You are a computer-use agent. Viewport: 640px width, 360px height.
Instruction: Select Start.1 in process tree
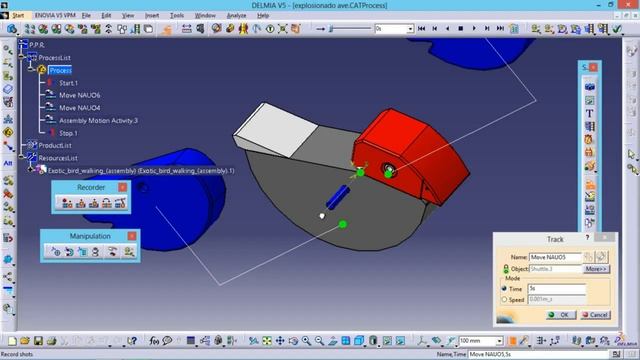pos(68,83)
